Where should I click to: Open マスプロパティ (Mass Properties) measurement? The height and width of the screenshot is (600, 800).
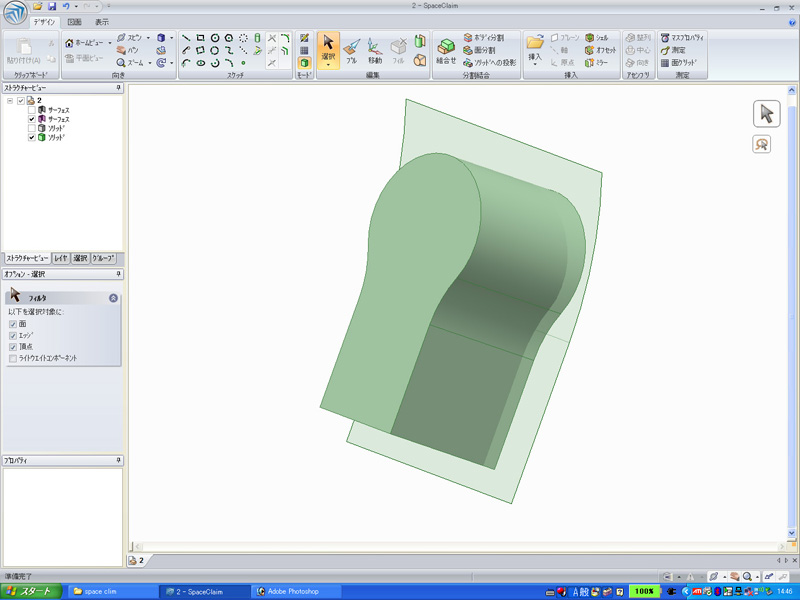click(683, 37)
